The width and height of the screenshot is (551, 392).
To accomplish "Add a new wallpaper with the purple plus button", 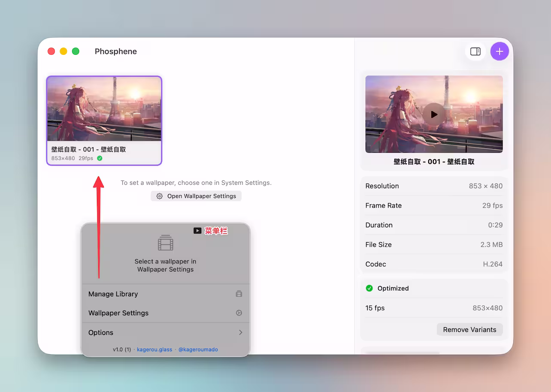I will click(x=500, y=51).
